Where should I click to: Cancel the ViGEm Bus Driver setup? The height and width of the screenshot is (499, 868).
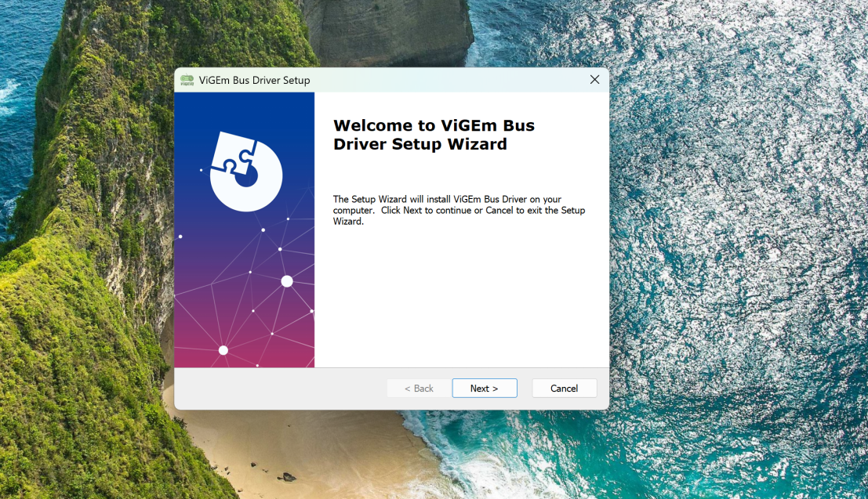tap(564, 389)
